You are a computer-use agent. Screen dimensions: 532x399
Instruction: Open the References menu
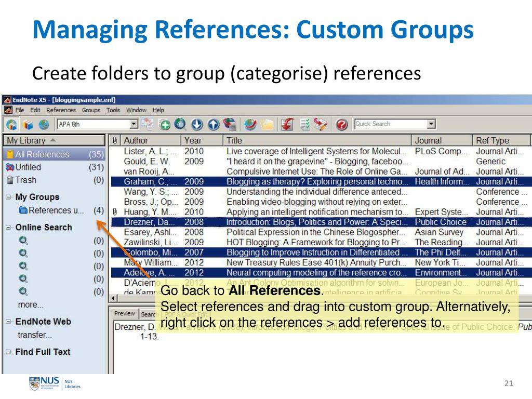pos(61,110)
